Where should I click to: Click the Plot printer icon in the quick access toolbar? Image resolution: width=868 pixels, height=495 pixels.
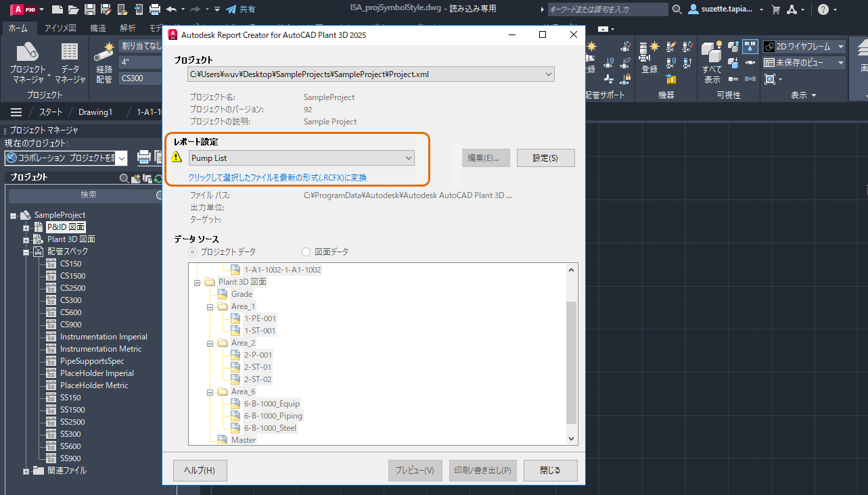point(154,9)
